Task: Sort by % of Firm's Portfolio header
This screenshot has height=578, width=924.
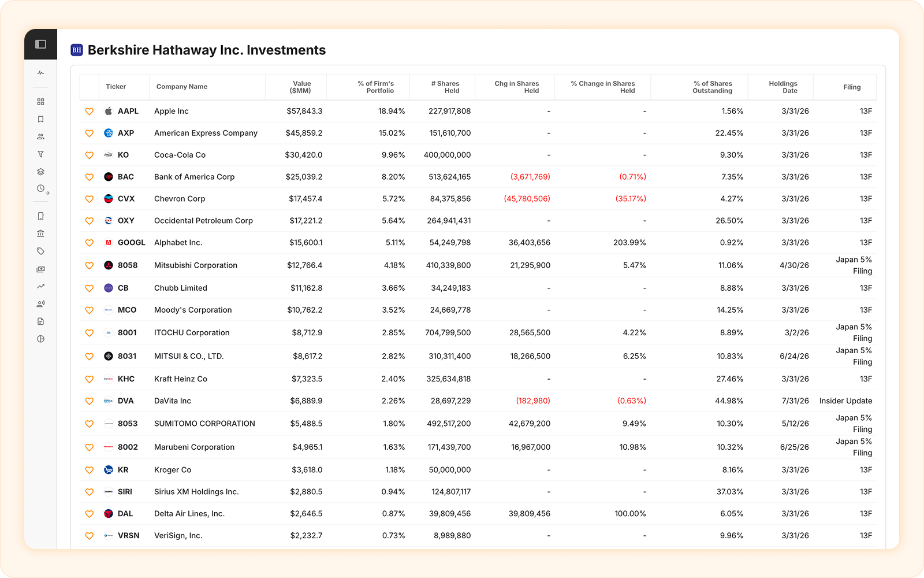Action: pyautogui.click(x=376, y=87)
